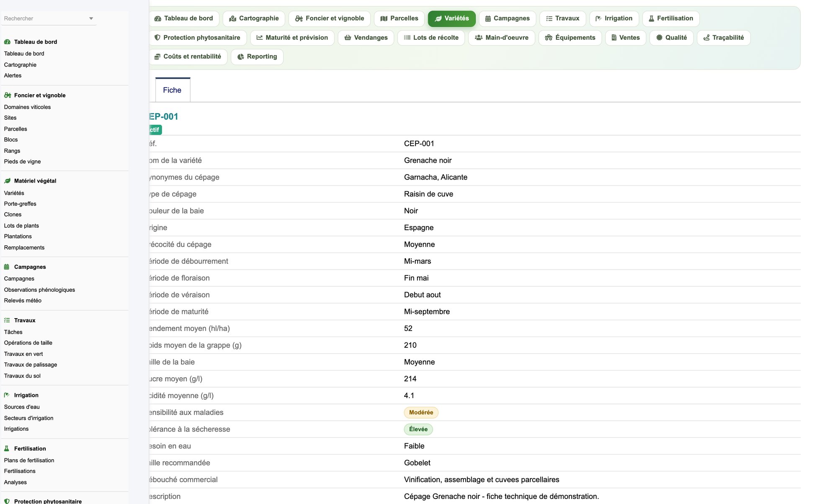
Task: Open Secteurs d'irrigation in the sidebar
Action: 29,418
